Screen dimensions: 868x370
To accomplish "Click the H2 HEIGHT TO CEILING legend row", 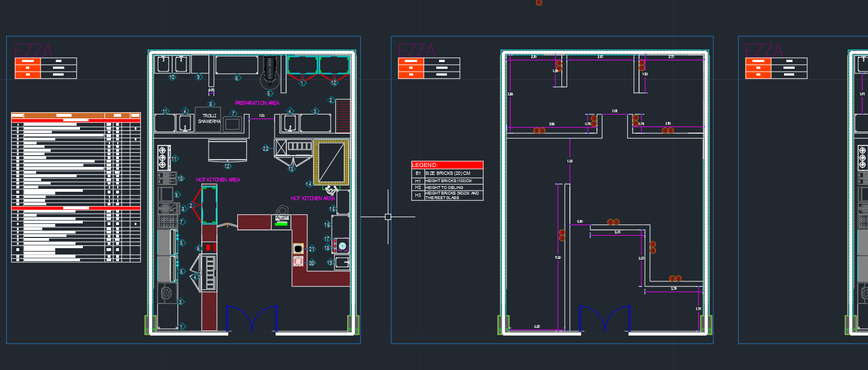I will [x=447, y=187].
